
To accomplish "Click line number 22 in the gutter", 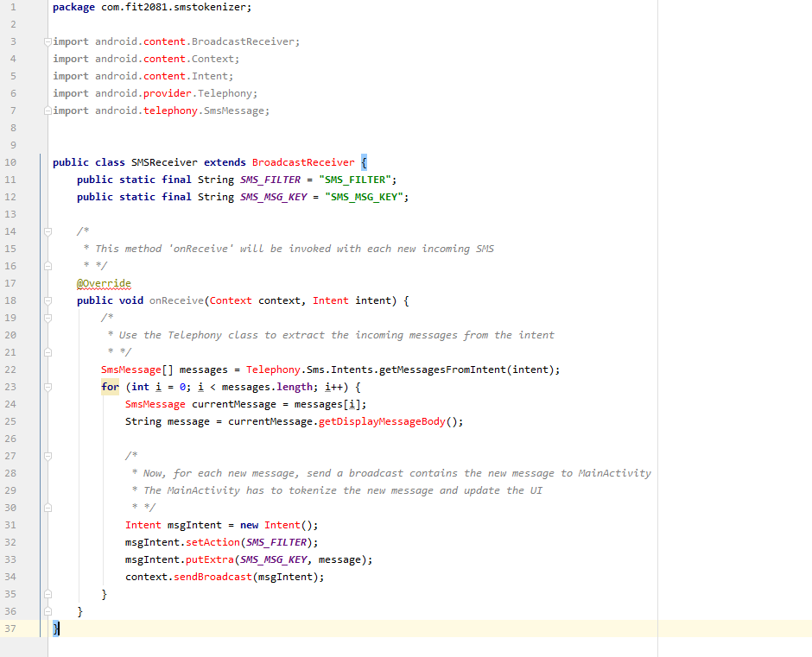I will click(x=12, y=369).
